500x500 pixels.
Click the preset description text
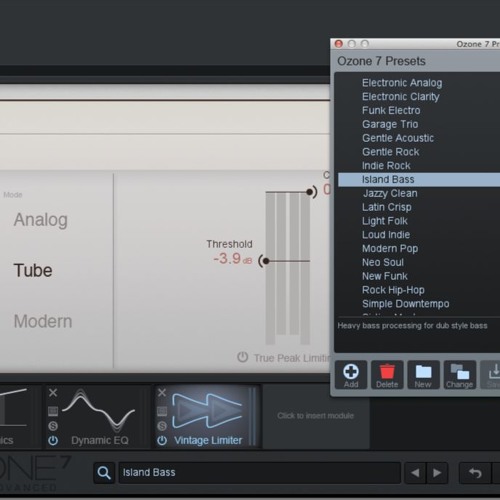tap(412, 326)
